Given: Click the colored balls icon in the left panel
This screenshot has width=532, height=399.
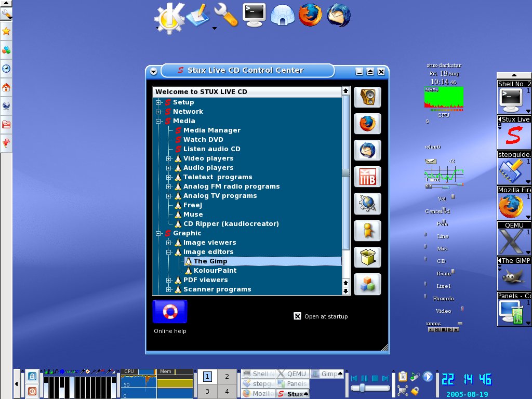Looking at the screenshot, I should pos(6,50).
